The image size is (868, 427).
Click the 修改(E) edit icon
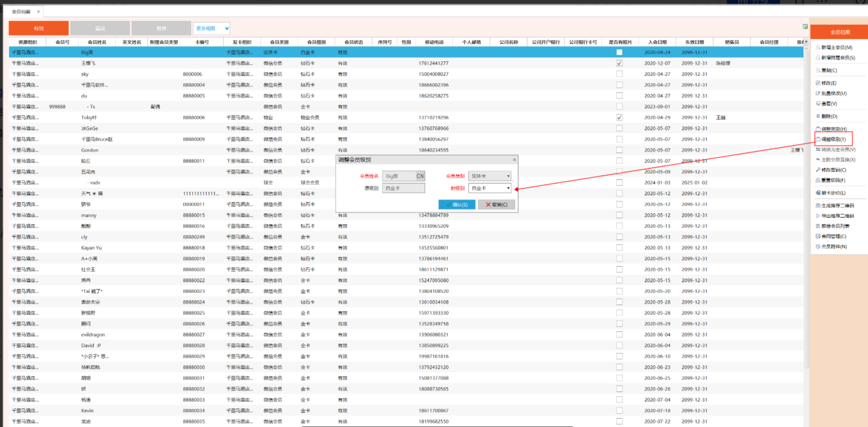[818, 83]
